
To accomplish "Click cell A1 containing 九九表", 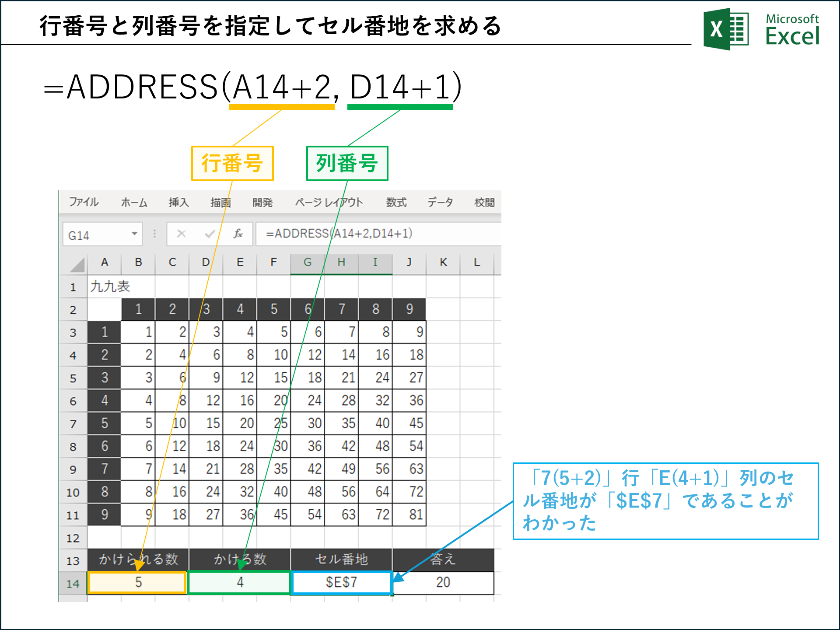I will click(x=105, y=287).
